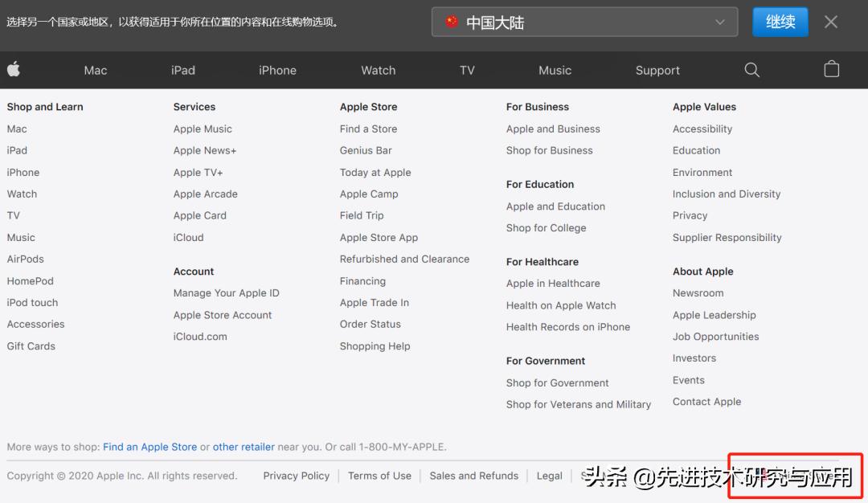Open Field Trip link

pos(362,216)
